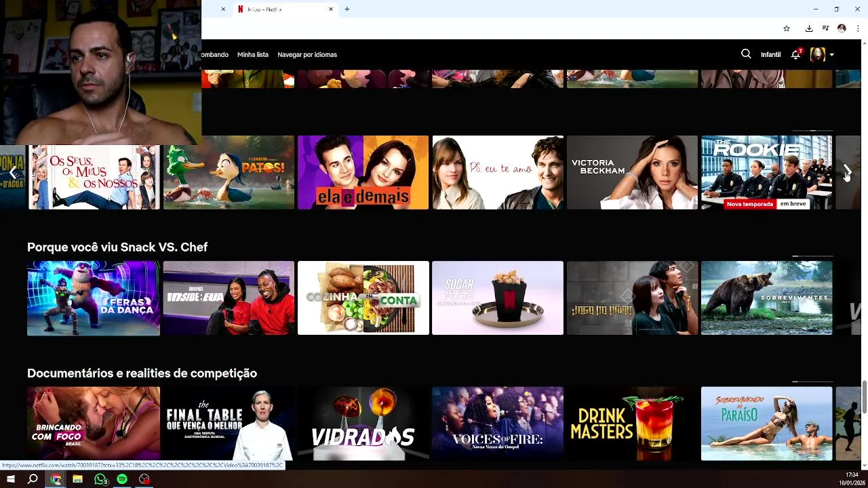Click Documentários e realities de competição heading
Screen dimensions: 868x488
[142, 373]
